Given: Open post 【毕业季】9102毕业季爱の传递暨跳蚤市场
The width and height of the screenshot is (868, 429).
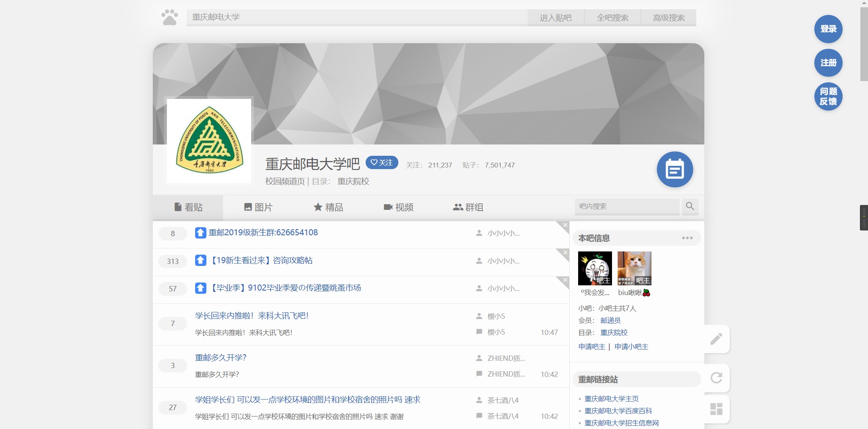Looking at the screenshot, I should (285, 288).
